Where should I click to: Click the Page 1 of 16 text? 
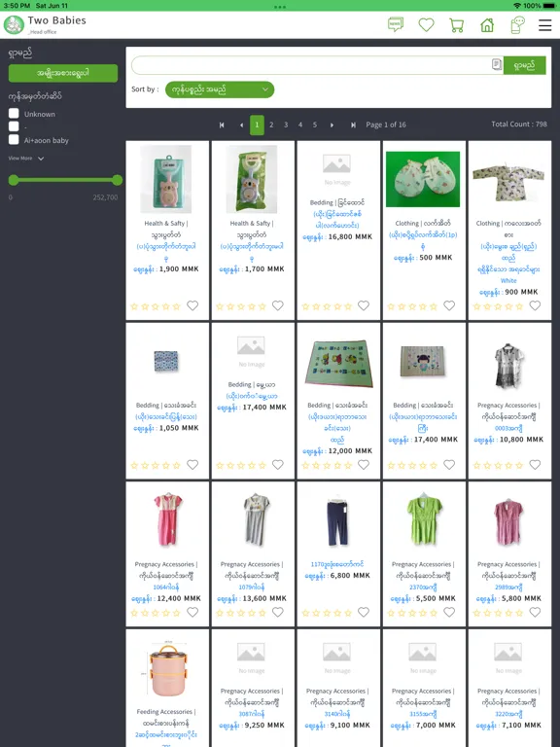point(386,124)
